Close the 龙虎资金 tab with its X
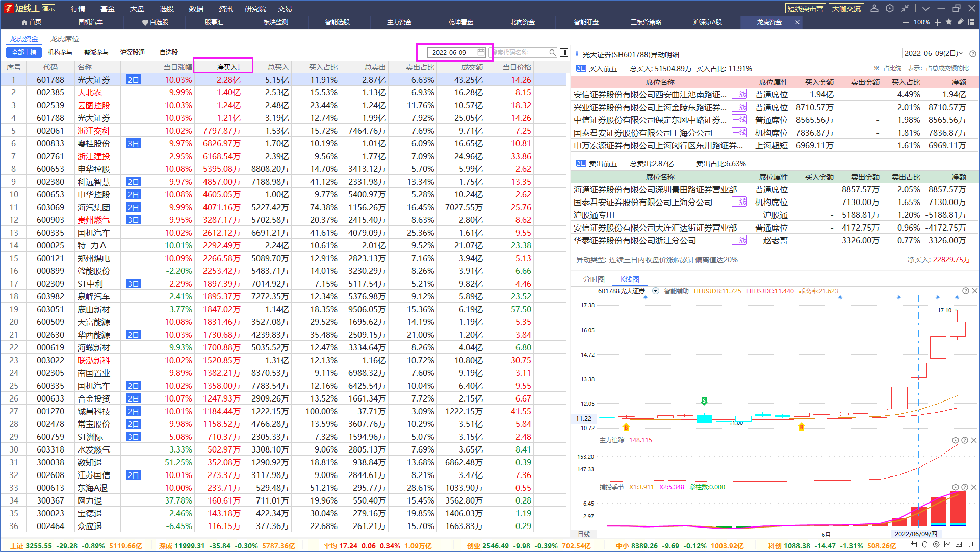The height and width of the screenshot is (552, 980). [797, 22]
